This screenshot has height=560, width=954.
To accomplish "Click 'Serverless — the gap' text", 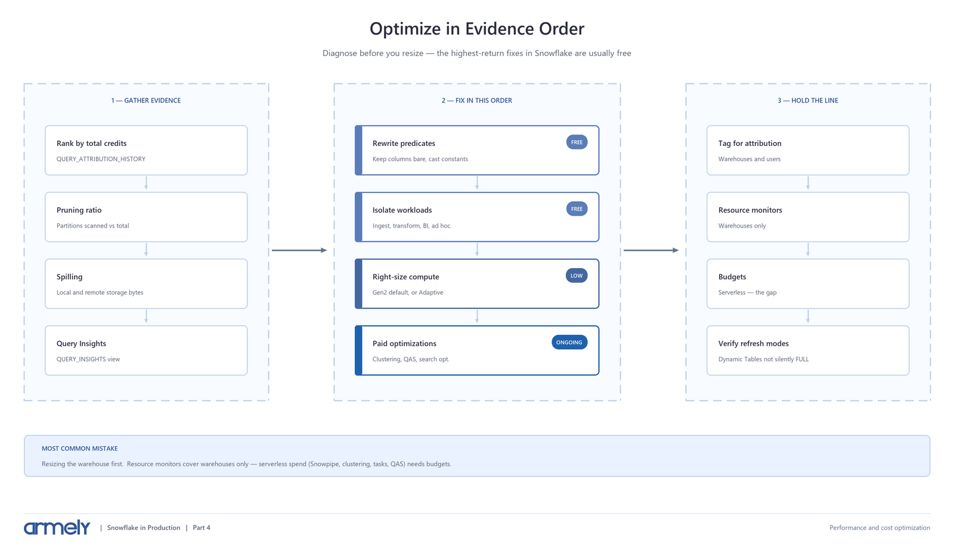I will pyautogui.click(x=748, y=293).
